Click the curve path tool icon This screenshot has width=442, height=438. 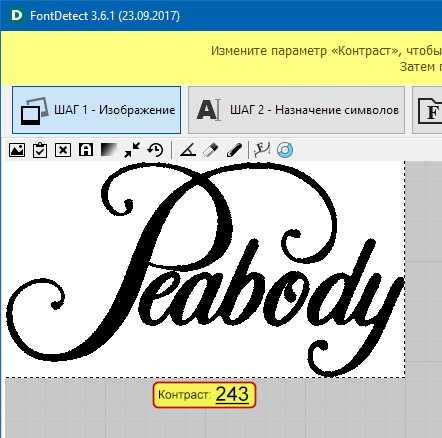(262, 150)
